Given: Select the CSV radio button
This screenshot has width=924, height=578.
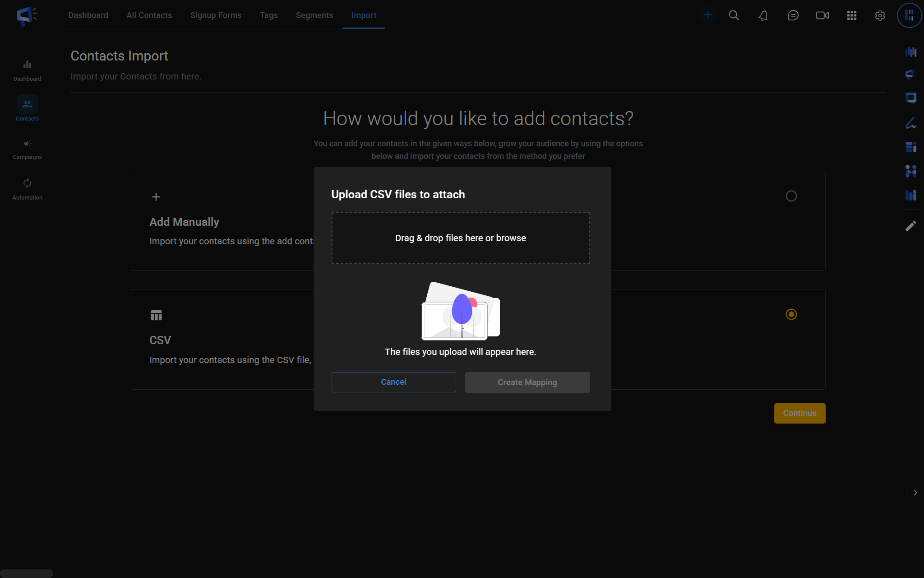Looking at the screenshot, I should (x=791, y=314).
